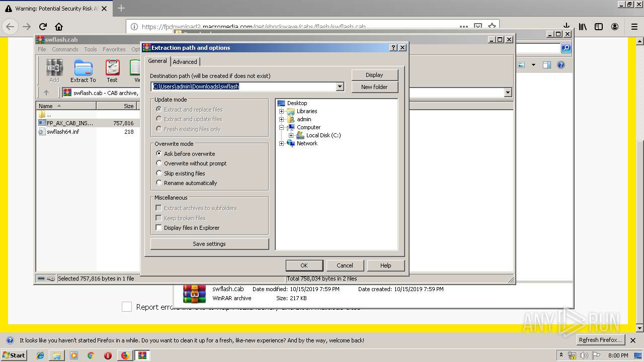Viewport: 644px width, 362px height.
Task: Click Save settings button
Action: (x=209, y=244)
